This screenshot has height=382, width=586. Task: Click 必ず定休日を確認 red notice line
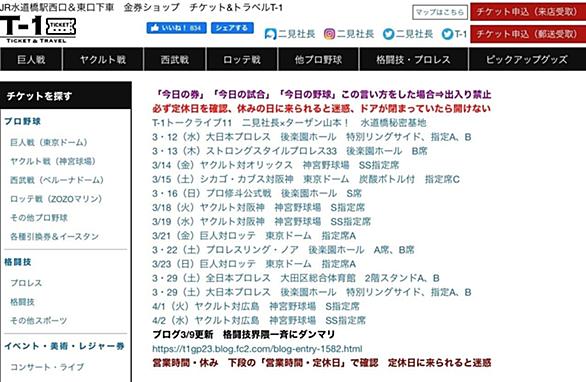[321, 108]
